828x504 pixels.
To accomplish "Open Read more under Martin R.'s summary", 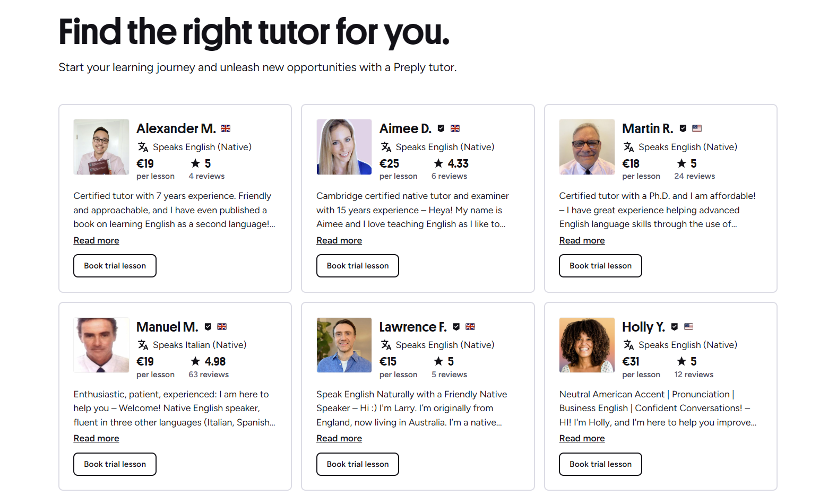I will (582, 240).
